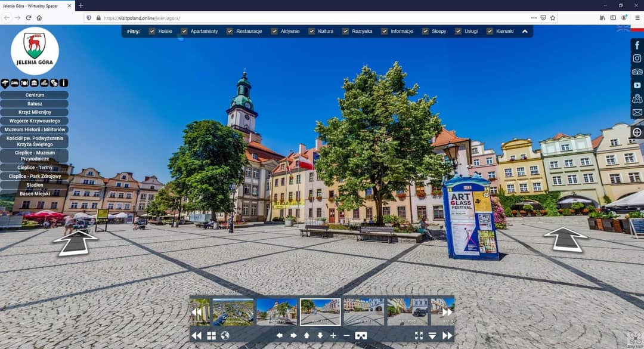
Task: Open the TripAdvisor icon in sidebar
Action: point(637,72)
